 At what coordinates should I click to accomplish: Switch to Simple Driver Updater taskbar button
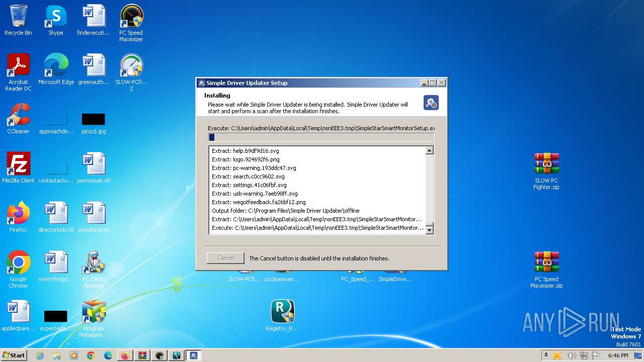pos(193,355)
